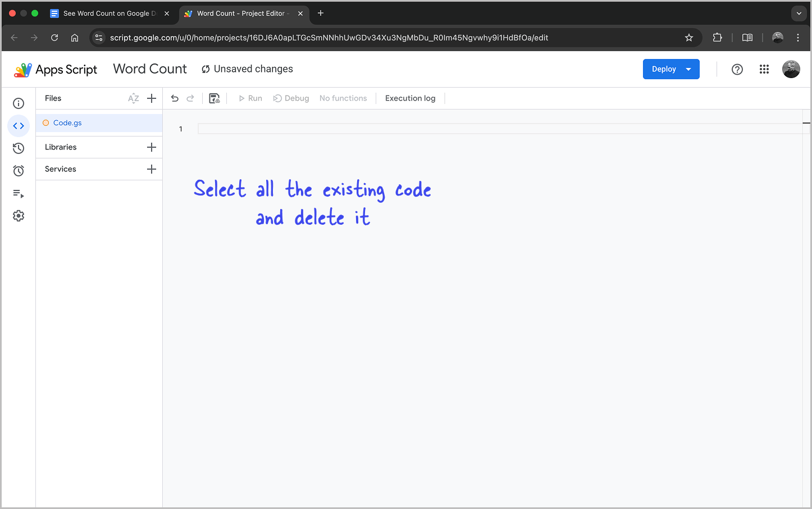Viewport: 812px width, 509px height.
Task: Enable Debug mode for the script
Action: click(x=291, y=98)
